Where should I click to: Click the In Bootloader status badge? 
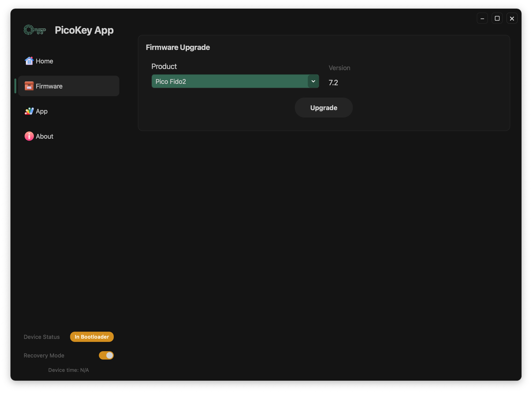coord(92,337)
